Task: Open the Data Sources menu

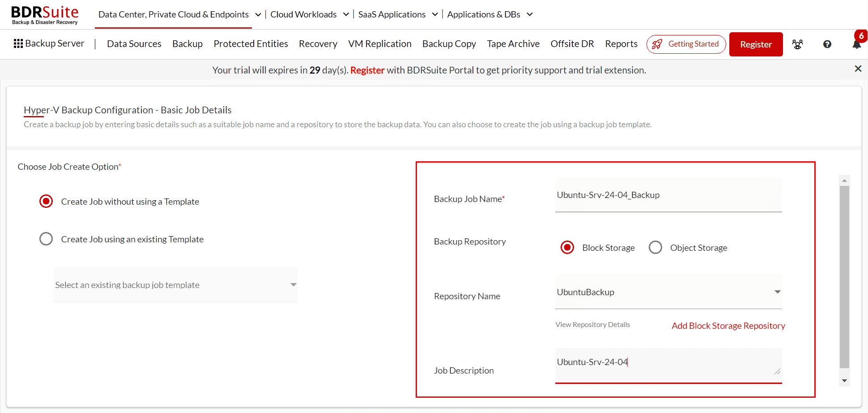Action: tap(134, 43)
